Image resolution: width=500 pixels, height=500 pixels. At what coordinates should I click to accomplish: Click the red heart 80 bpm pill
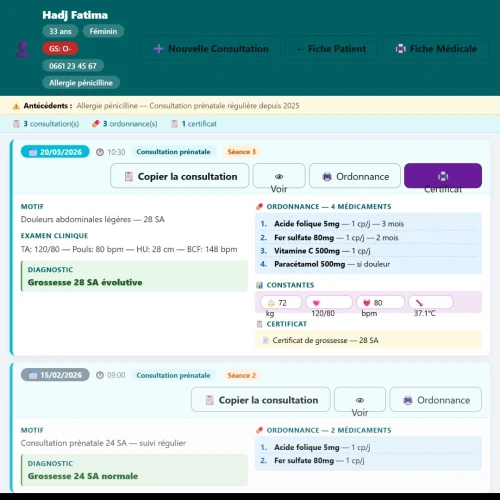click(x=380, y=303)
